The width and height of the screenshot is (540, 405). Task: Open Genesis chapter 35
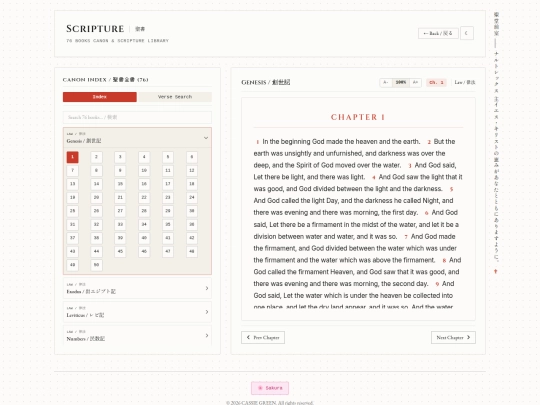click(x=168, y=225)
